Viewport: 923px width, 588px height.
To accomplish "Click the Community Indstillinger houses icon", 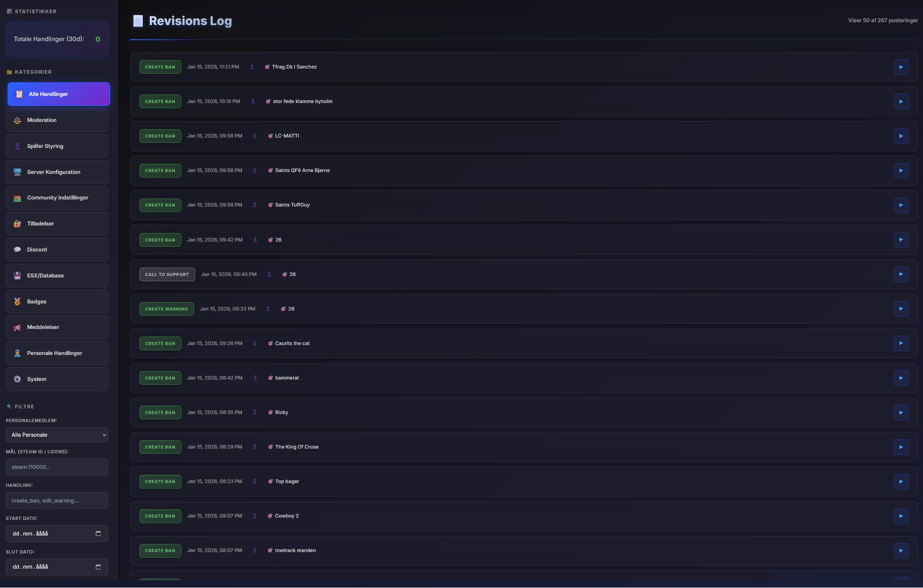I will [17, 198].
